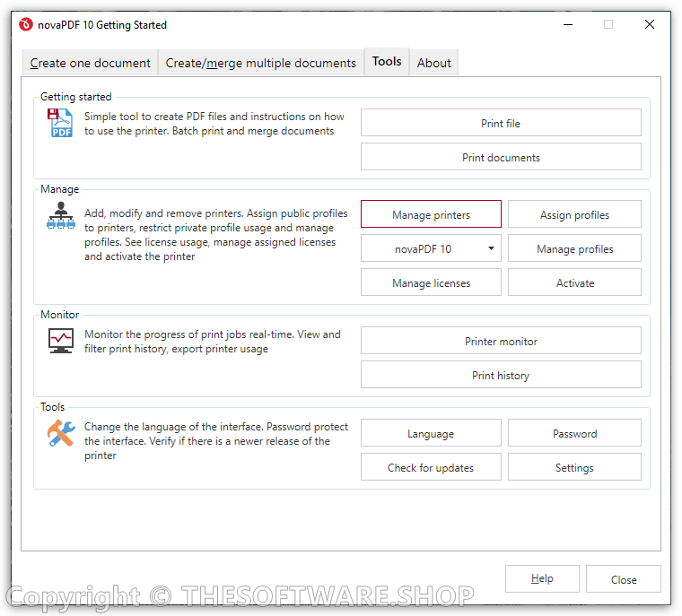This screenshot has width=682, height=616.
Task: Click the 'Monitor' group label
Action: [59, 315]
